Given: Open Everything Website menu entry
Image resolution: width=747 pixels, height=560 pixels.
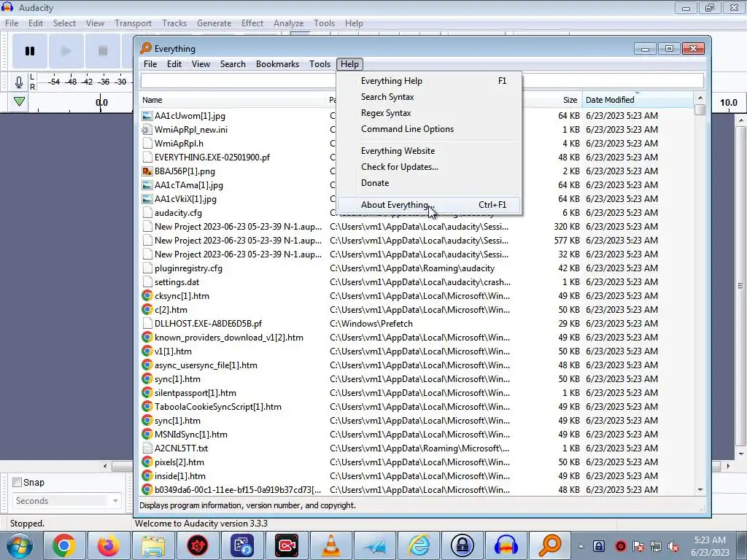Looking at the screenshot, I should (429, 151).
